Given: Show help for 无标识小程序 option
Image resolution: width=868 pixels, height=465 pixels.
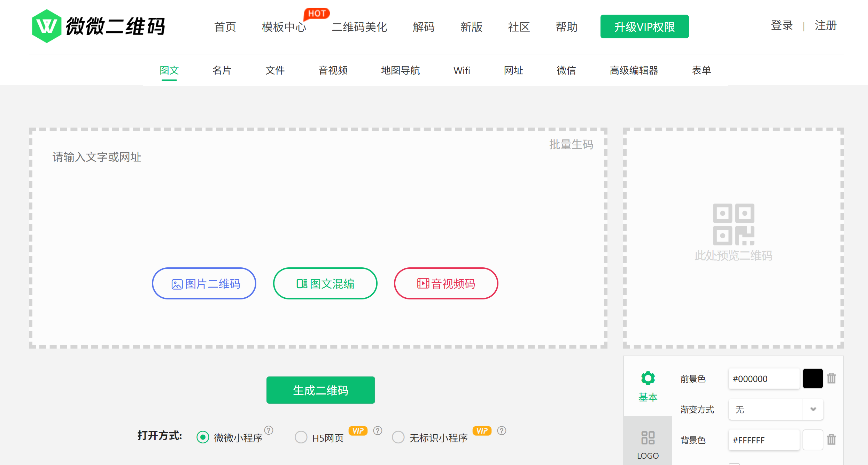Looking at the screenshot, I should point(502,430).
